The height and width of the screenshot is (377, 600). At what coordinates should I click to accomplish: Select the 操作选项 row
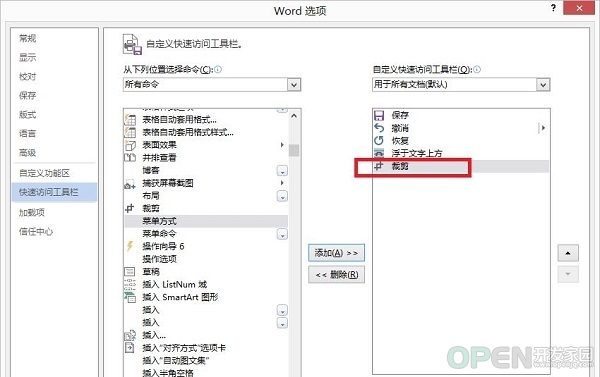pyautogui.click(x=206, y=259)
